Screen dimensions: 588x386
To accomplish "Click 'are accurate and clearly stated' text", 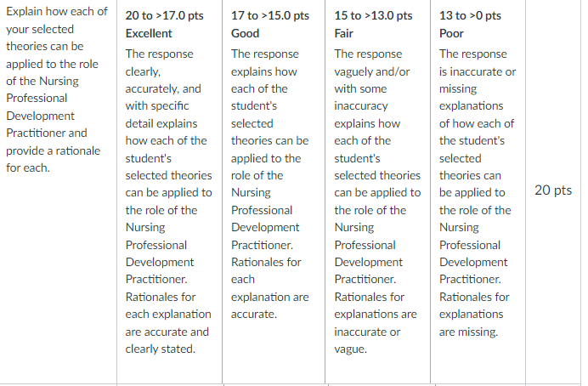I will coord(167,341).
